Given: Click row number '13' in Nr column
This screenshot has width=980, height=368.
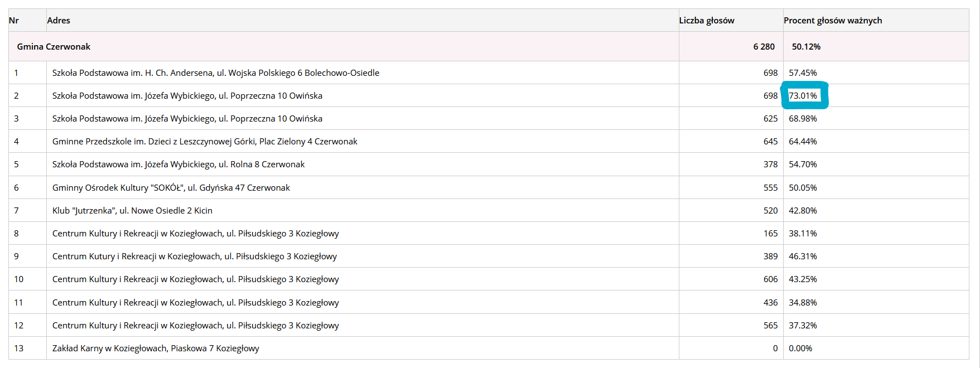Looking at the screenshot, I should click(x=19, y=348).
